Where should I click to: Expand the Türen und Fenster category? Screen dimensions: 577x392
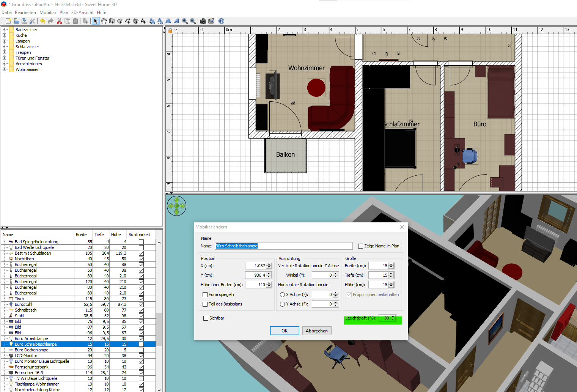click(5, 58)
